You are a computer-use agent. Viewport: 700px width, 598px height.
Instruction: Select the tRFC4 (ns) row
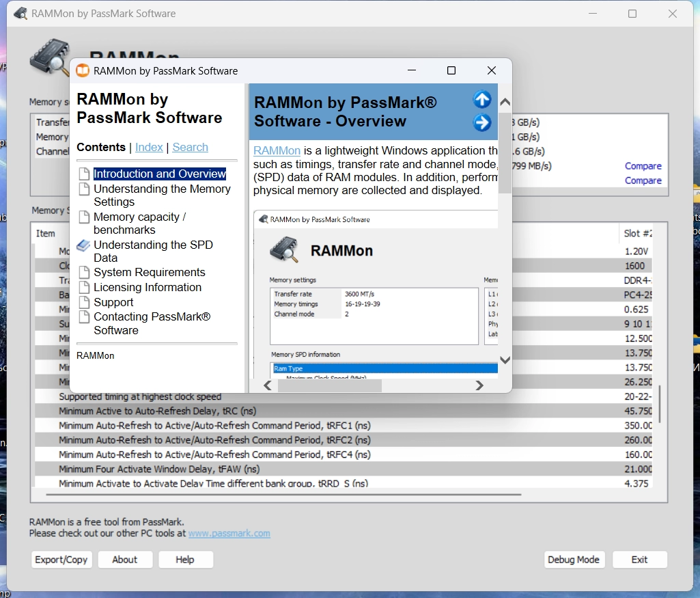pyautogui.click(x=344, y=454)
